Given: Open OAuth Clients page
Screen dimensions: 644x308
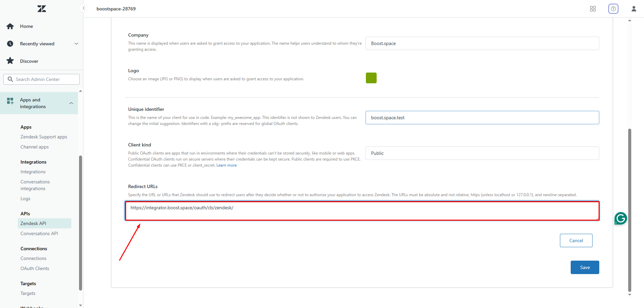Looking at the screenshot, I should (35, 268).
